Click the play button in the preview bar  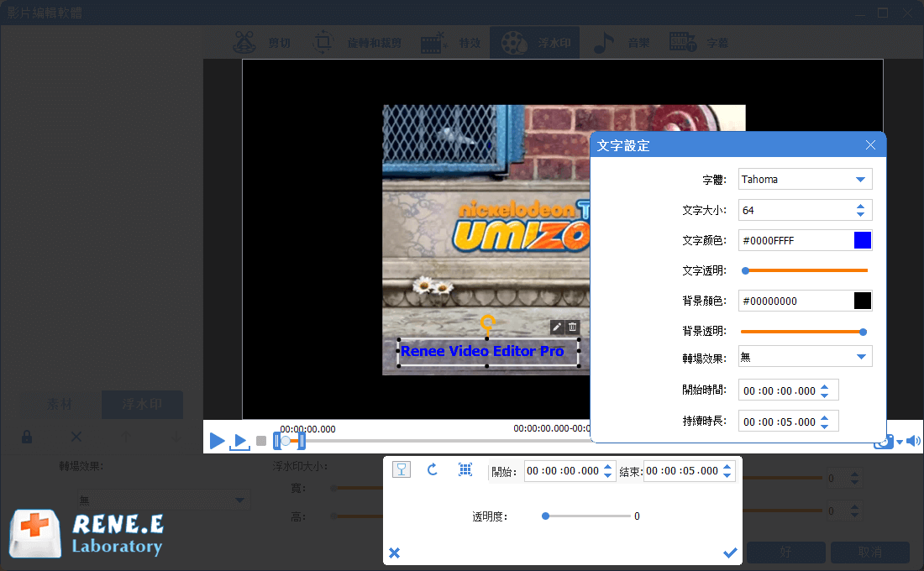pos(217,440)
